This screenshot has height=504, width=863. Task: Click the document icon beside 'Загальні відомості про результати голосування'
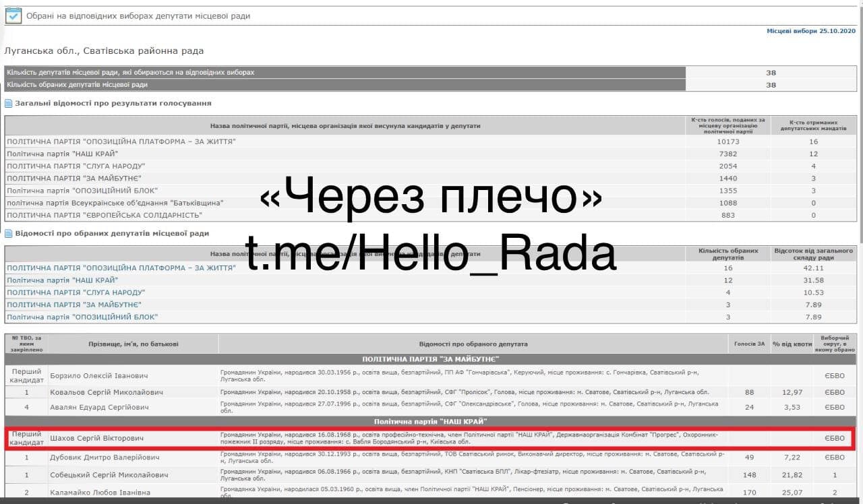coord(9,104)
